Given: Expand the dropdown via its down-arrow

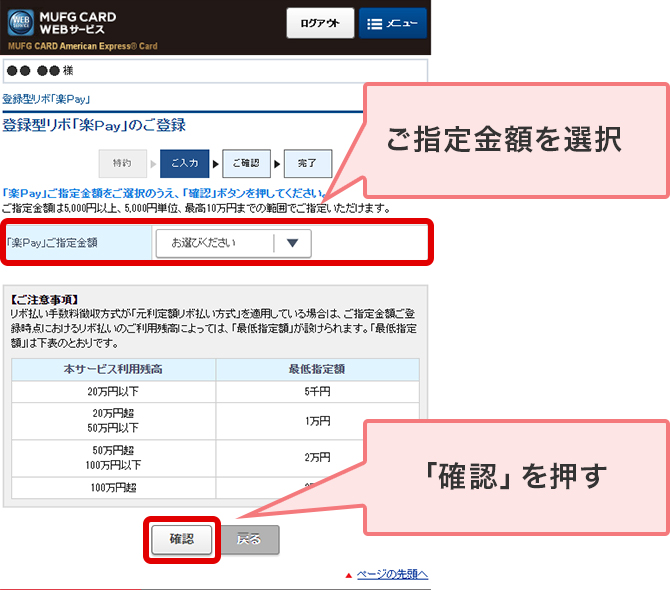Looking at the screenshot, I should click(292, 243).
